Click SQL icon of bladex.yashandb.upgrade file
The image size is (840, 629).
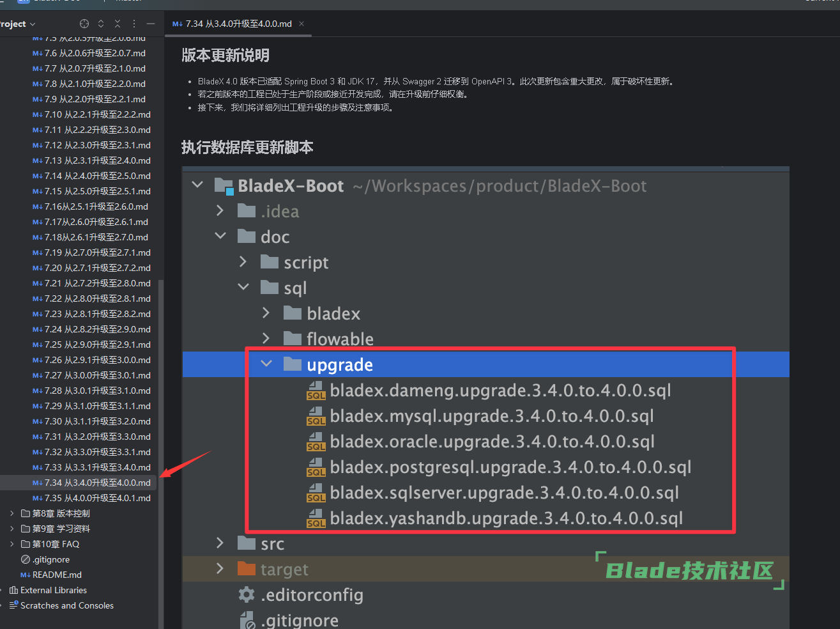[x=316, y=518]
